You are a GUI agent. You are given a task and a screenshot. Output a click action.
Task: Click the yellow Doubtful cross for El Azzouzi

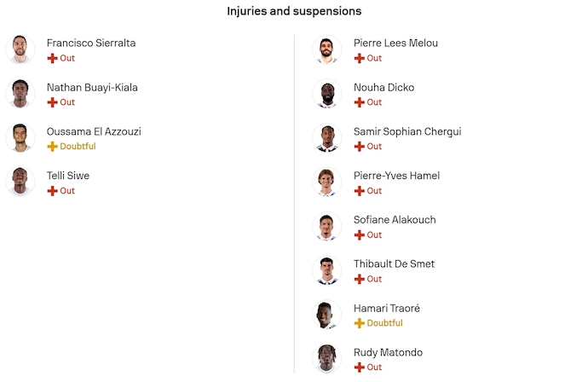pos(52,147)
